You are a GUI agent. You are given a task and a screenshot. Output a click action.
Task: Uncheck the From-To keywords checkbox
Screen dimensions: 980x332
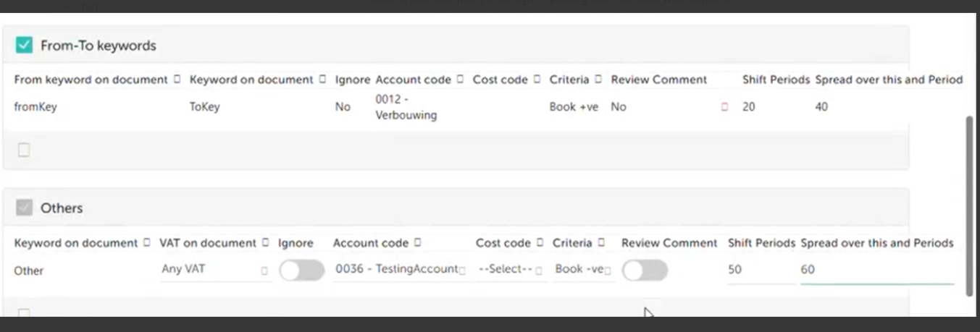coord(24,46)
